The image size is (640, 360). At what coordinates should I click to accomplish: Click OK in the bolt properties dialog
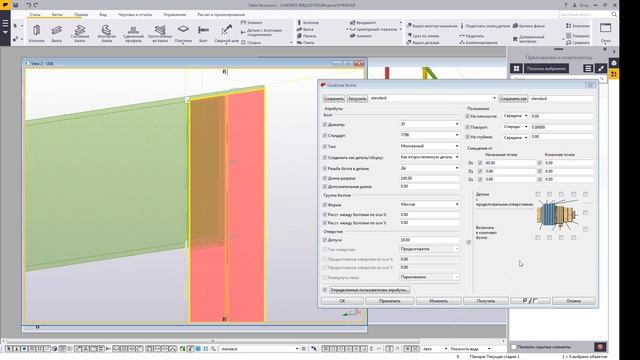coord(342,301)
